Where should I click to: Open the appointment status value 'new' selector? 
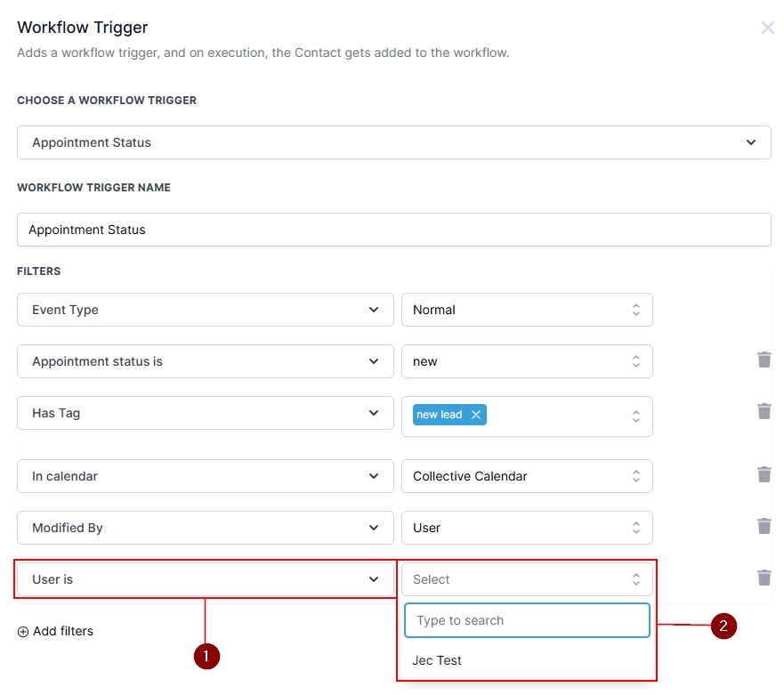coord(527,361)
